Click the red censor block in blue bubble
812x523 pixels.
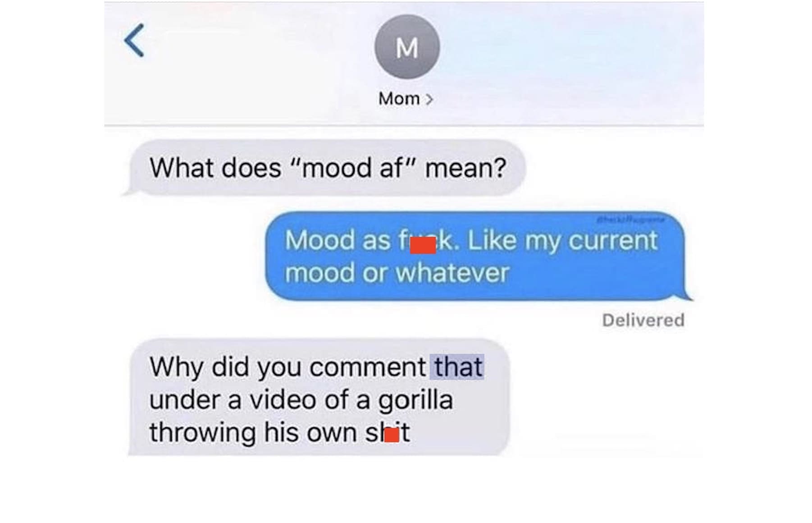pyautogui.click(x=423, y=245)
